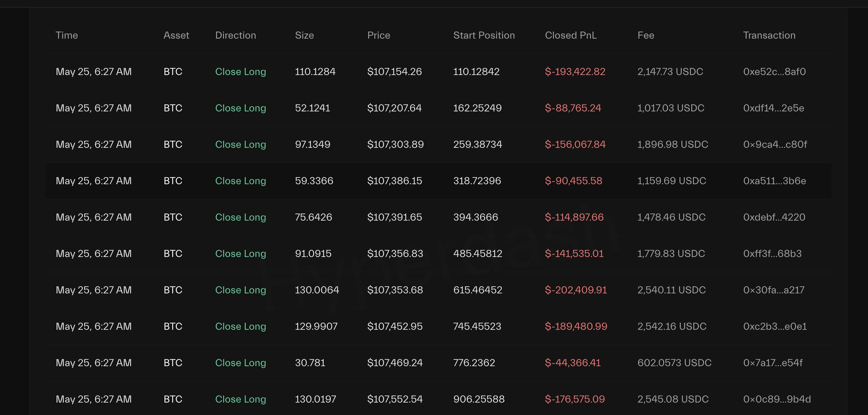Screen dimensions: 868x415
Task: Open transaction link 0xe52c...8af0
Action: (x=774, y=72)
